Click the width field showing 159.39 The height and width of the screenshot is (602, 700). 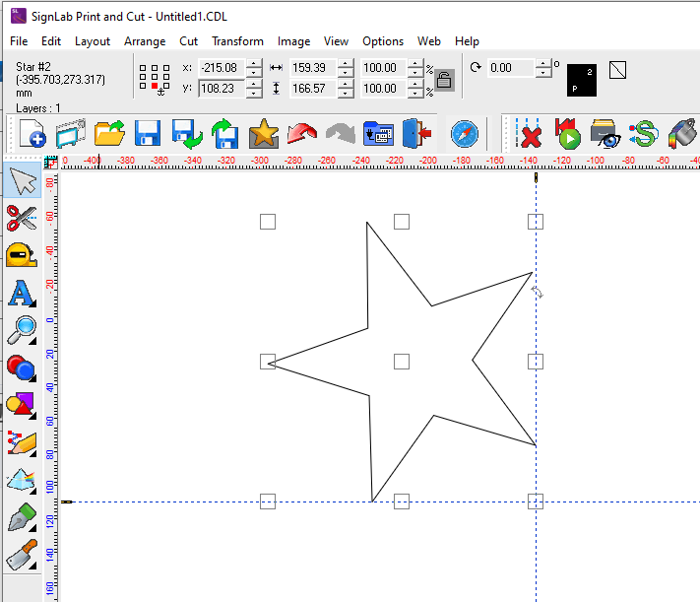click(x=313, y=68)
